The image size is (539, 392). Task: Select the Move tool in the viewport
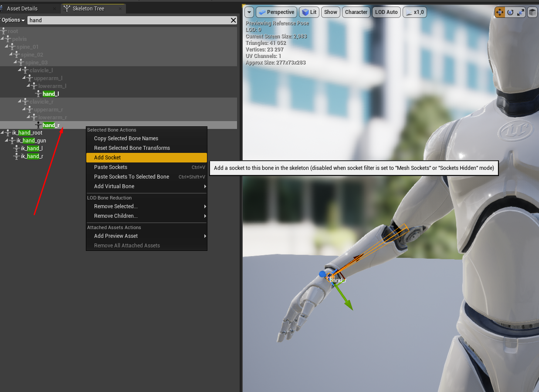point(499,12)
